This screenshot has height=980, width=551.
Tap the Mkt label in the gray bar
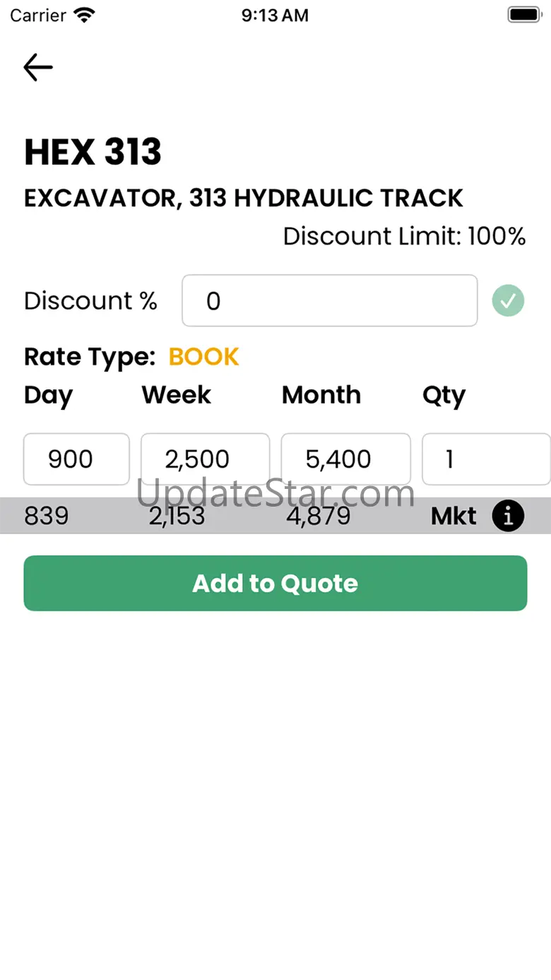pos(454,516)
